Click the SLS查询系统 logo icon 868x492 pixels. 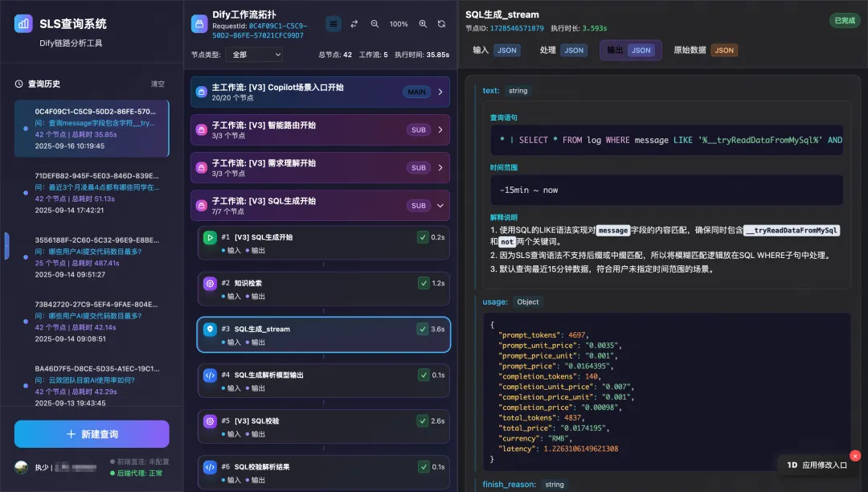[23, 23]
